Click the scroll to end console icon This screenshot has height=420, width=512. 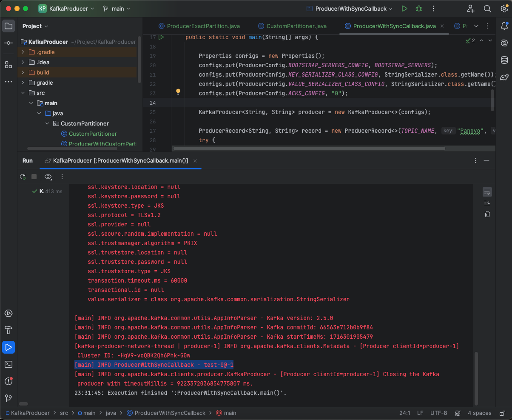487,203
